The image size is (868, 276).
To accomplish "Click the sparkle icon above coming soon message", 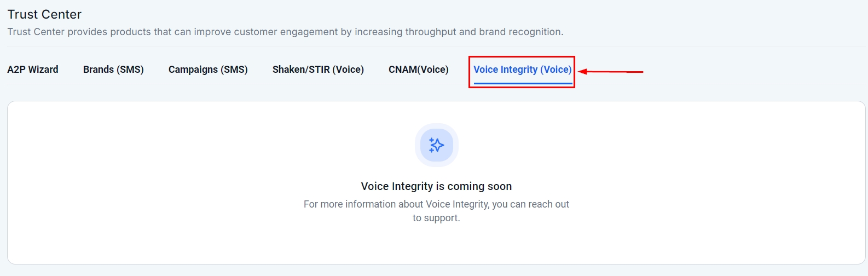I will (x=436, y=145).
